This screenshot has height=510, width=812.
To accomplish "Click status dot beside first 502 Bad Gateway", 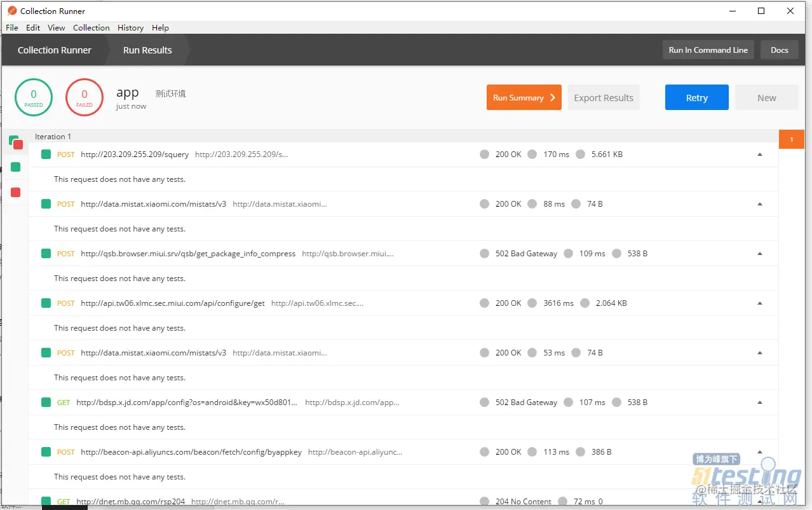I will (485, 254).
